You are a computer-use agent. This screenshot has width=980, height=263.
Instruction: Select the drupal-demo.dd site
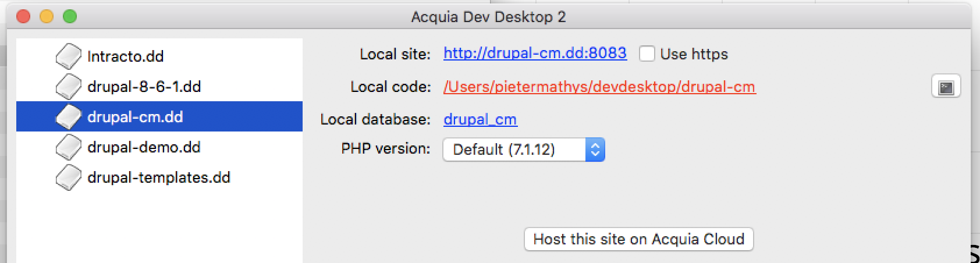point(159,147)
